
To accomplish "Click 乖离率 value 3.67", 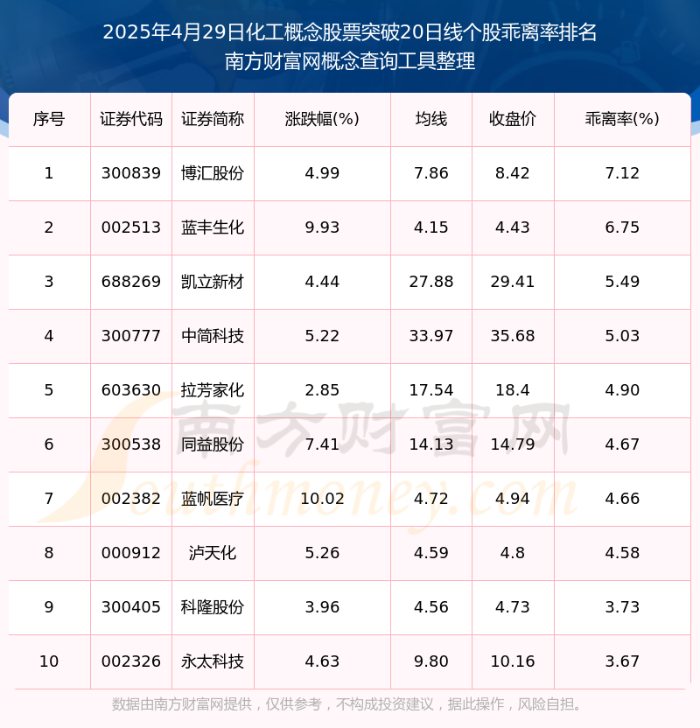I will tap(622, 662).
